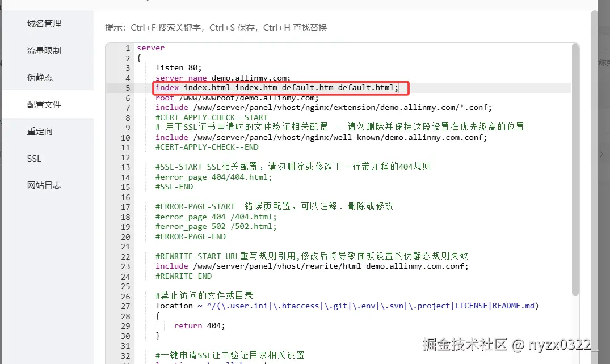Click '#error_page 502 /502.html;' line
This screenshot has height=364, width=610.
(x=216, y=227)
